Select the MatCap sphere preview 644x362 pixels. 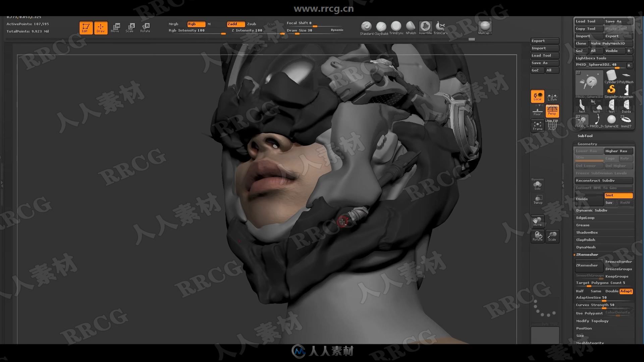(485, 27)
